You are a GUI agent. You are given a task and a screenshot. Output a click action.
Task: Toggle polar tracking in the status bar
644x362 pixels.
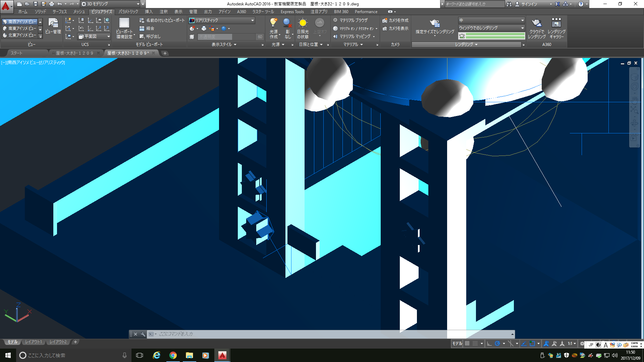[497, 344]
